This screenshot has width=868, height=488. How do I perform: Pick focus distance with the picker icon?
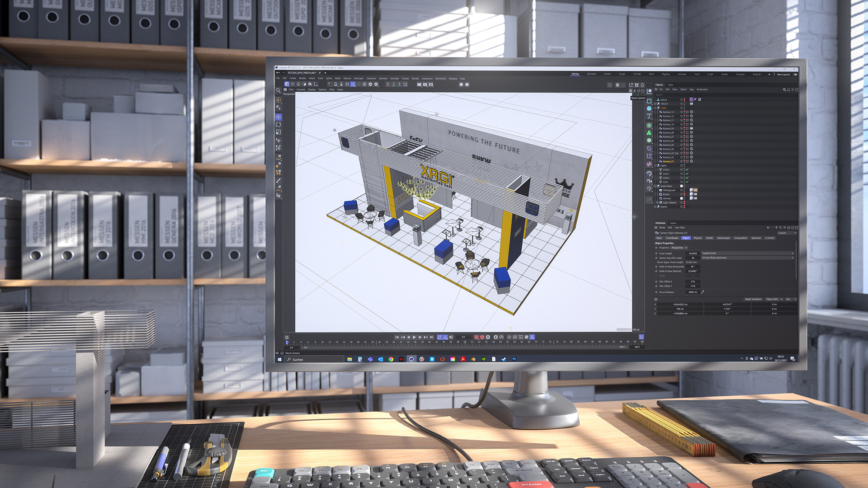click(x=703, y=292)
